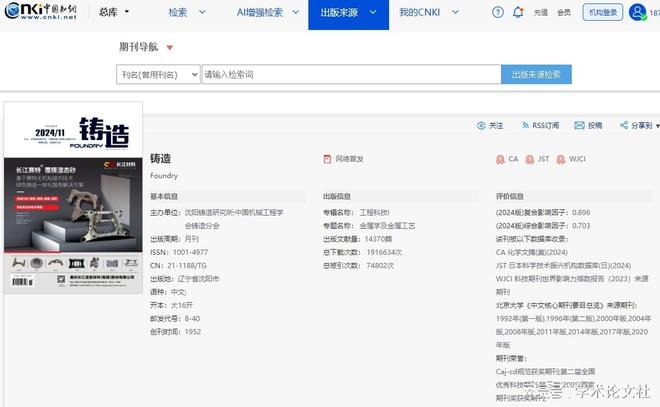The height and width of the screenshot is (407, 660).
Task: Click the RSS订阅 feed icon
Action: [x=525, y=125]
